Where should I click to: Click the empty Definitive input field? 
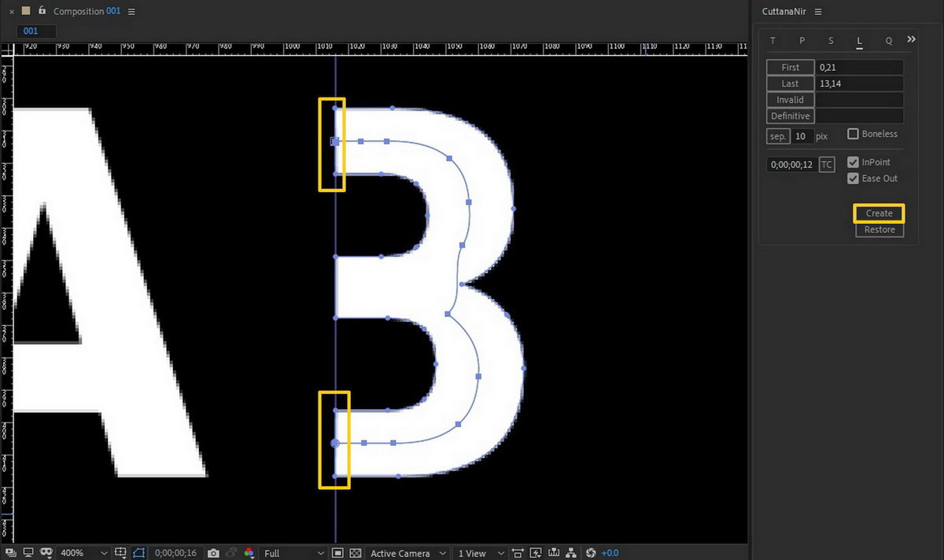click(x=859, y=116)
